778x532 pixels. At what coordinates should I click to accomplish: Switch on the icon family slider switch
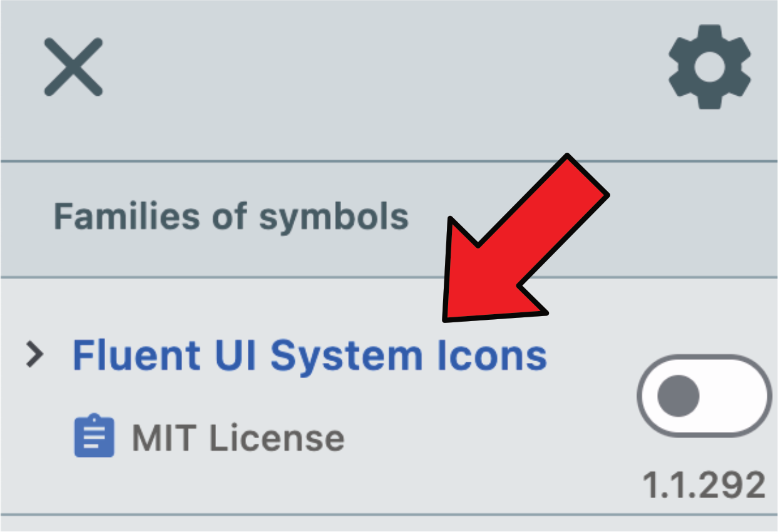click(704, 396)
